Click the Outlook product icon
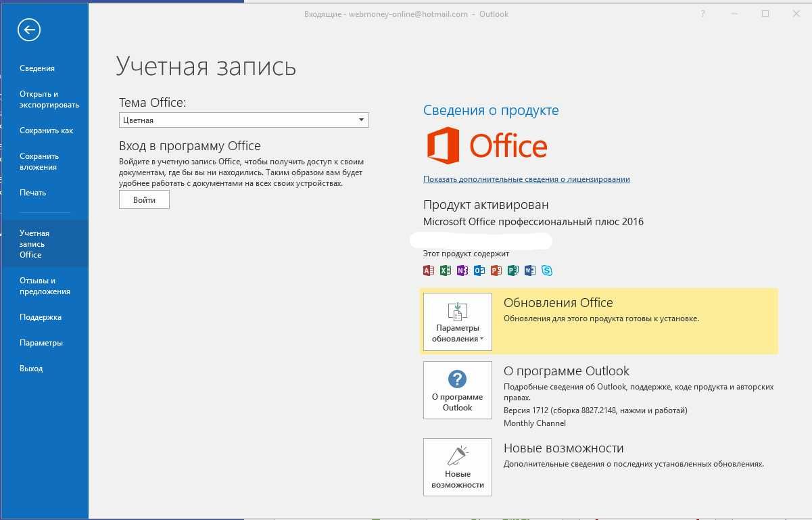Image resolution: width=812 pixels, height=520 pixels. [479, 270]
